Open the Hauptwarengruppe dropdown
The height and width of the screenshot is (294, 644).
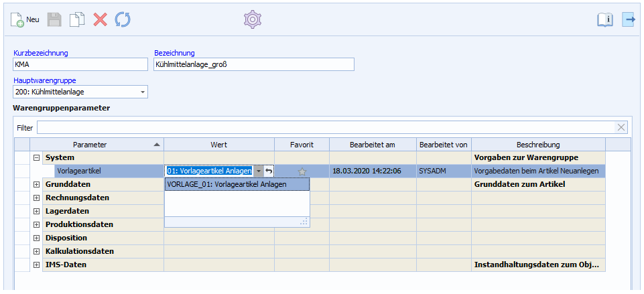143,92
